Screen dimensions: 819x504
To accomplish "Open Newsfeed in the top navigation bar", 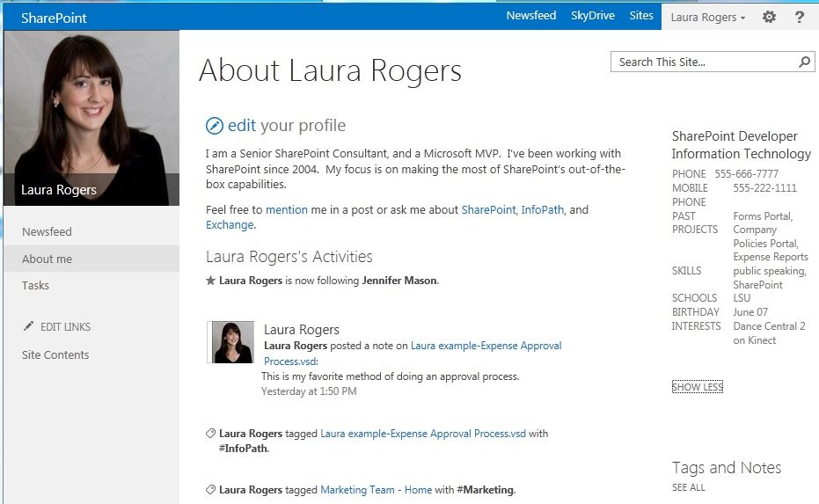I will pyautogui.click(x=530, y=16).
